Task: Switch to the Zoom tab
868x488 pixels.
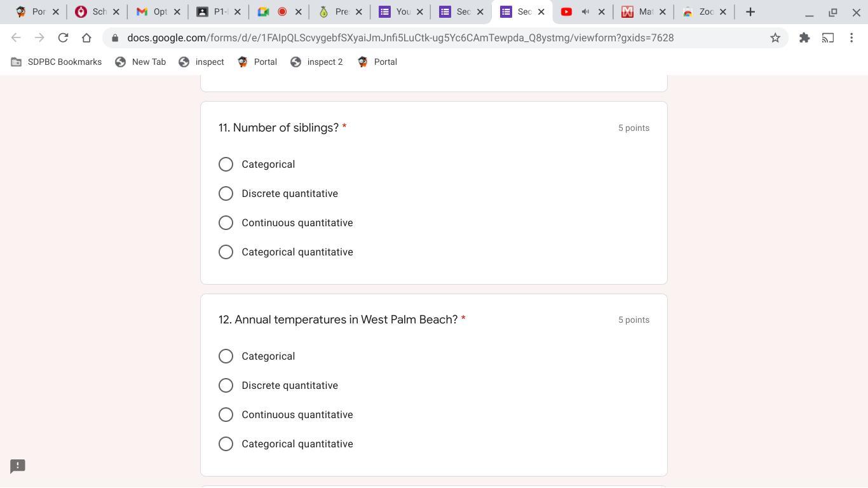Action: pyautogui.click(x=699, y=12)
